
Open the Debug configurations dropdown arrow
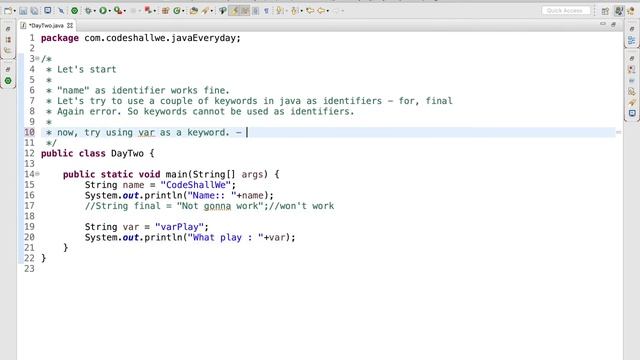coord(95,11)
